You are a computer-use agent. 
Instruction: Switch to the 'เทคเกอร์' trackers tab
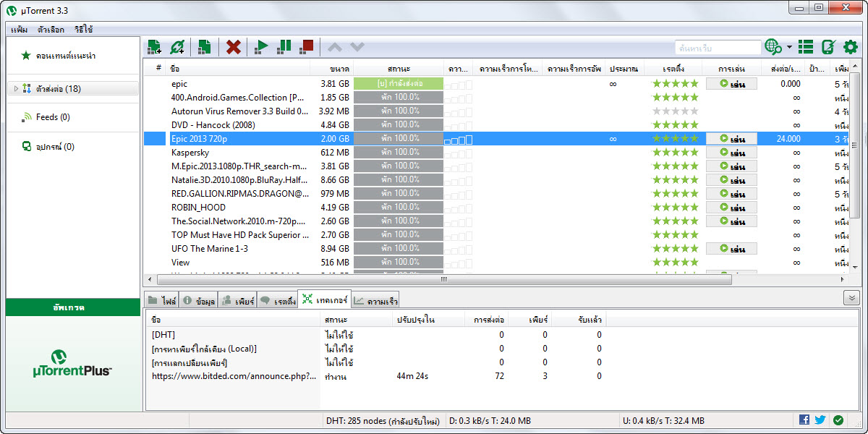(x=324, y=299)
